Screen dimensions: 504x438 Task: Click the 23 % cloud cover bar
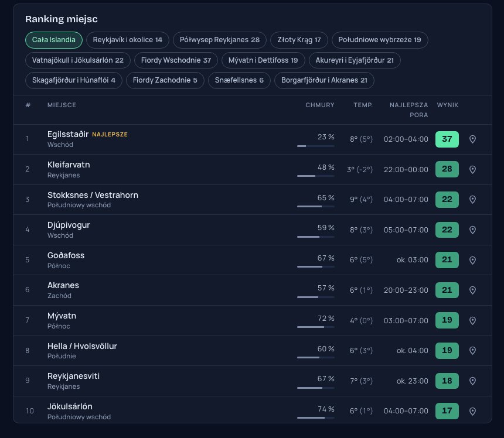(x=316, y=146)
